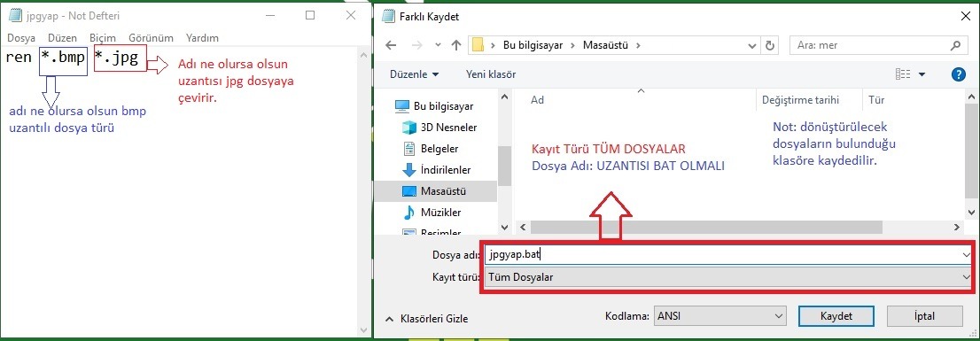
Task: Click the İndirilenler download arrow icon
Action: [409, 170]
